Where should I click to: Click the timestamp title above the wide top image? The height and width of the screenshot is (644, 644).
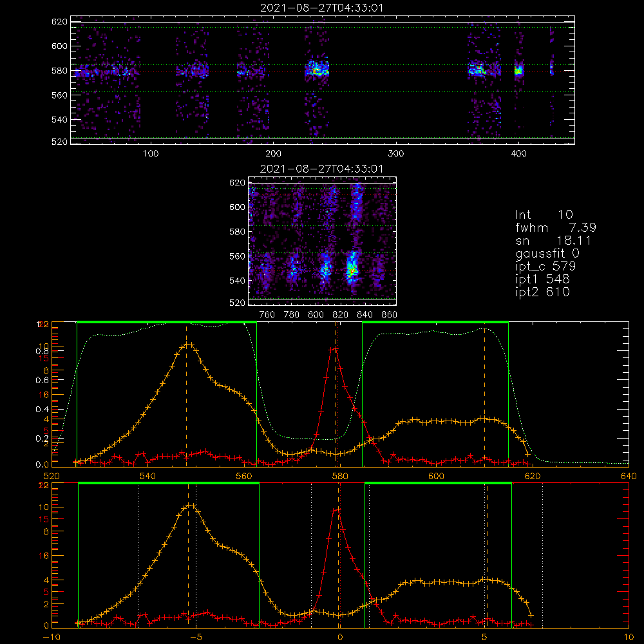coord(322,8)
